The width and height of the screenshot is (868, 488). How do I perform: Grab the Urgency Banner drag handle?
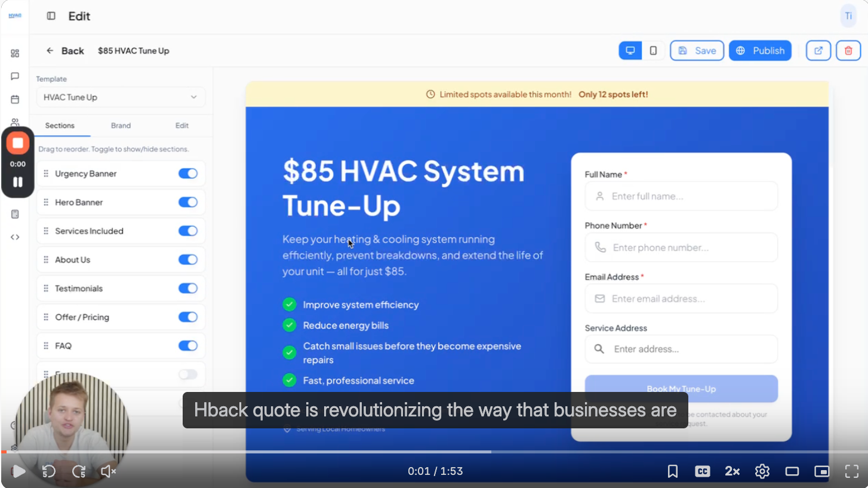point(46,174)
